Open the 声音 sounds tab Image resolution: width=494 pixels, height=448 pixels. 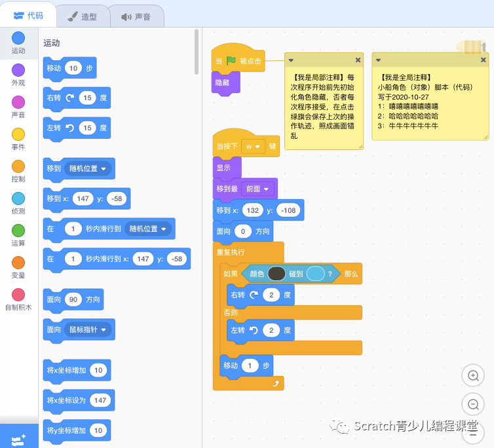point(136,16)
